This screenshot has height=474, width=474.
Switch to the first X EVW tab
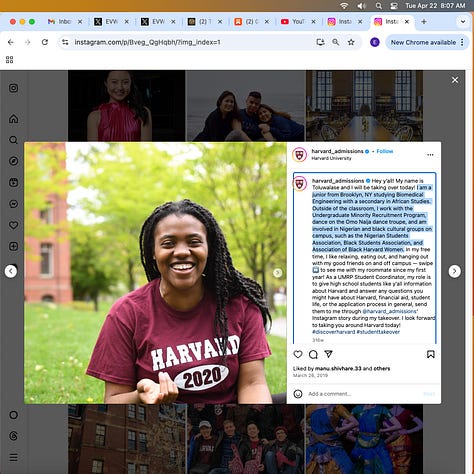coord(111,22)
